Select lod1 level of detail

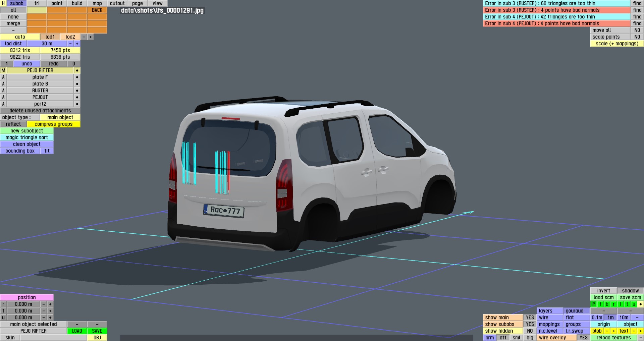tap(50, 37)
